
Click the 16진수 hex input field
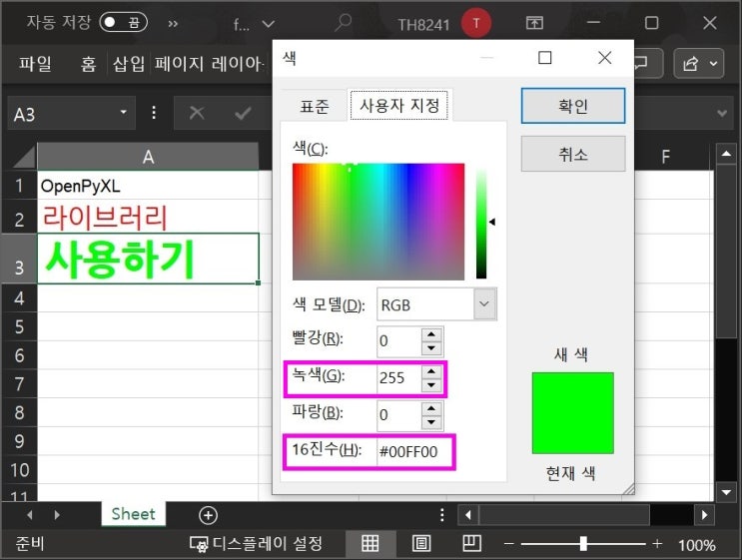point(412,451)
